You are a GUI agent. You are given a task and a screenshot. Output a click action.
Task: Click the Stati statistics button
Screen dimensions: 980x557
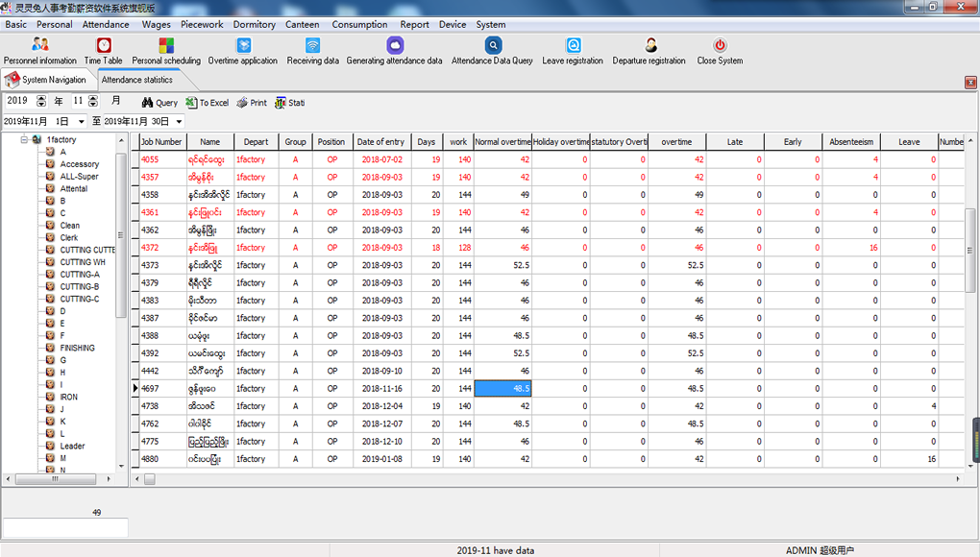(x=290, y=103)
